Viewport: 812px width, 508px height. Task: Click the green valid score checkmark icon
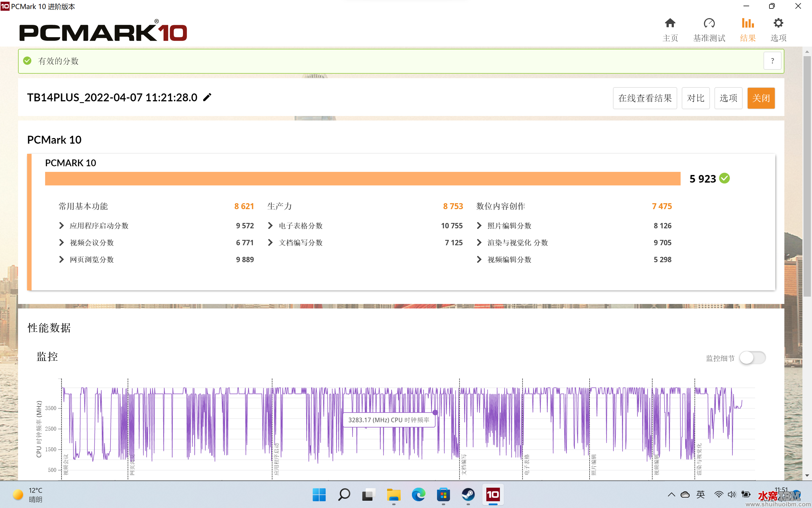(x=27, y=61)
